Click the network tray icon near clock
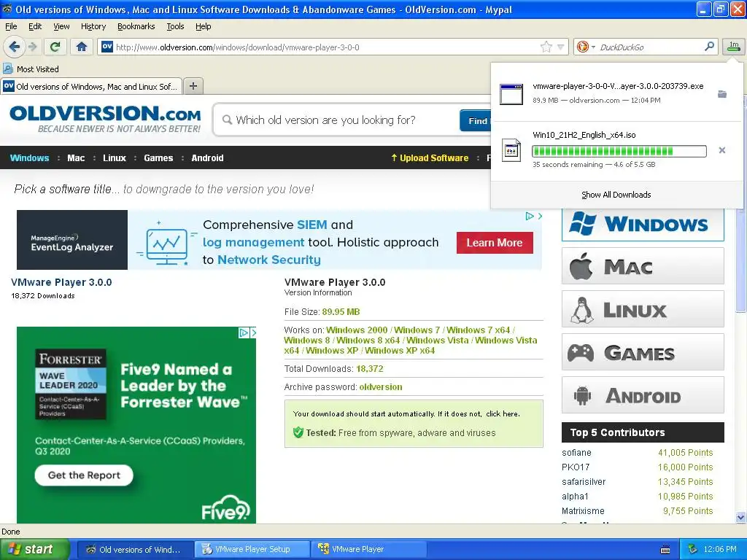 coord(693,550)
